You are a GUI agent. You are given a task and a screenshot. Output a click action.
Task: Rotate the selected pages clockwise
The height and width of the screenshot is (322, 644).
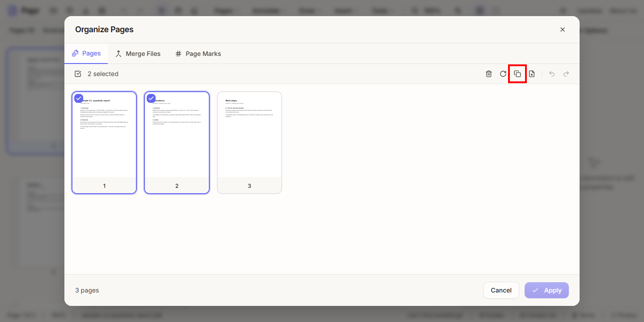click(x=503, y=74)
